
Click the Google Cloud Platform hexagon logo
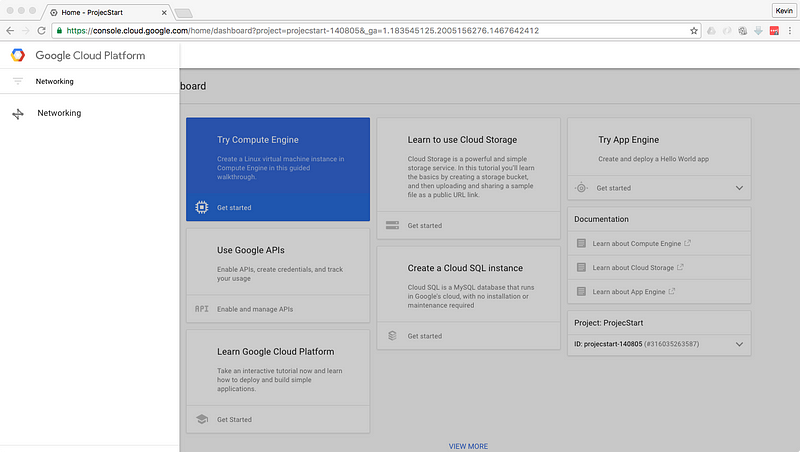pyautogui.click(x=18, y=55)
